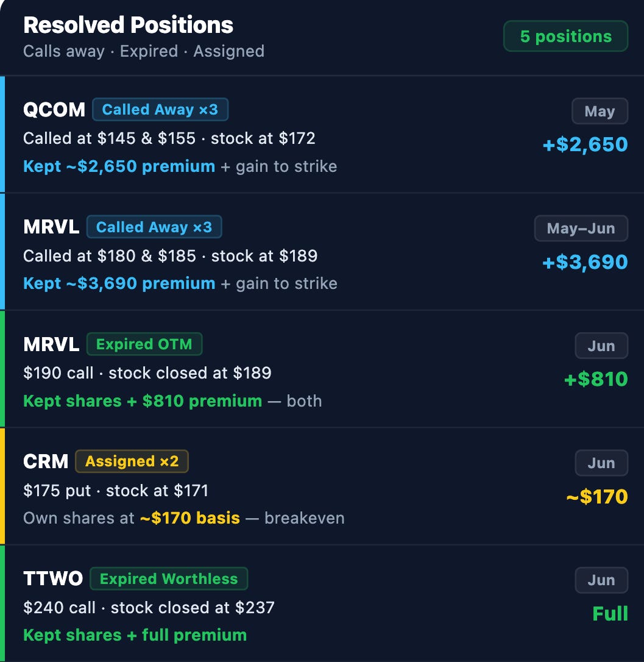Click the Assigned ×2 tag
The image size is (644, 662).
coord(132,461)
